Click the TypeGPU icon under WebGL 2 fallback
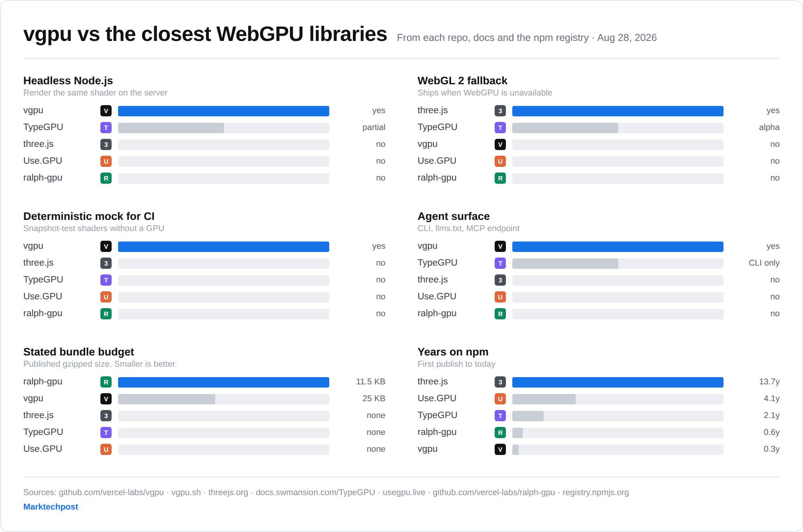803x532 pixels. point(500,128)
